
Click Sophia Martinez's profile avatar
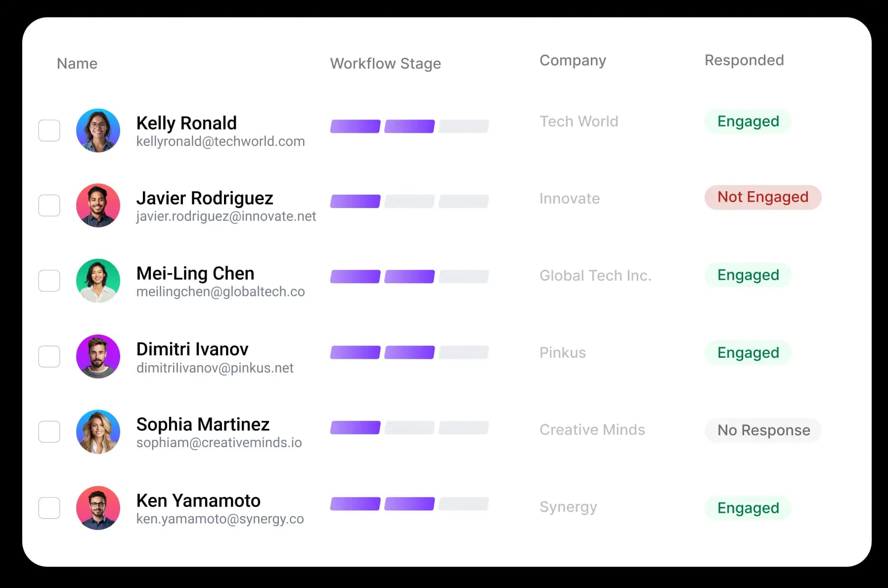(98, 431)
